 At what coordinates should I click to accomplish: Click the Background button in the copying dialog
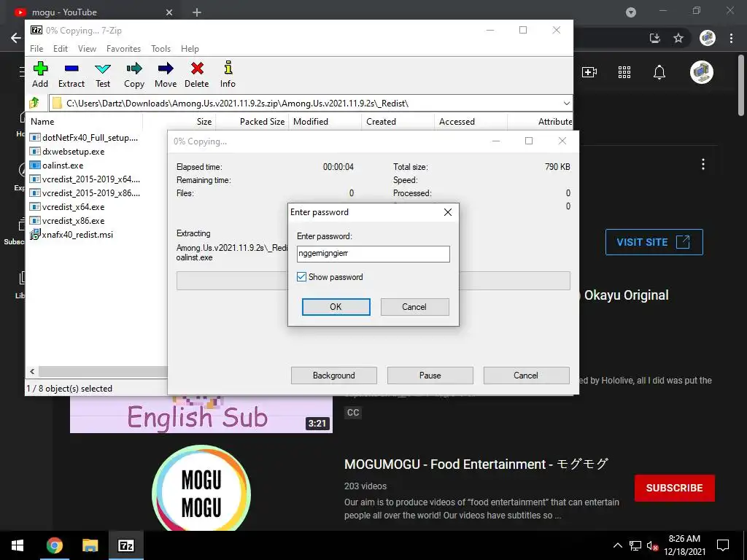[334, 376]
